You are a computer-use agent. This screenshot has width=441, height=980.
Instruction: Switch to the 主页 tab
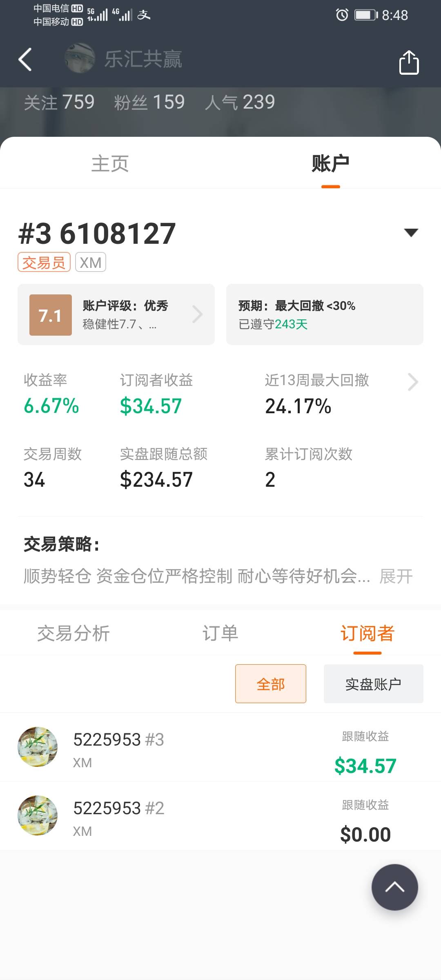[x=110, y=164]
